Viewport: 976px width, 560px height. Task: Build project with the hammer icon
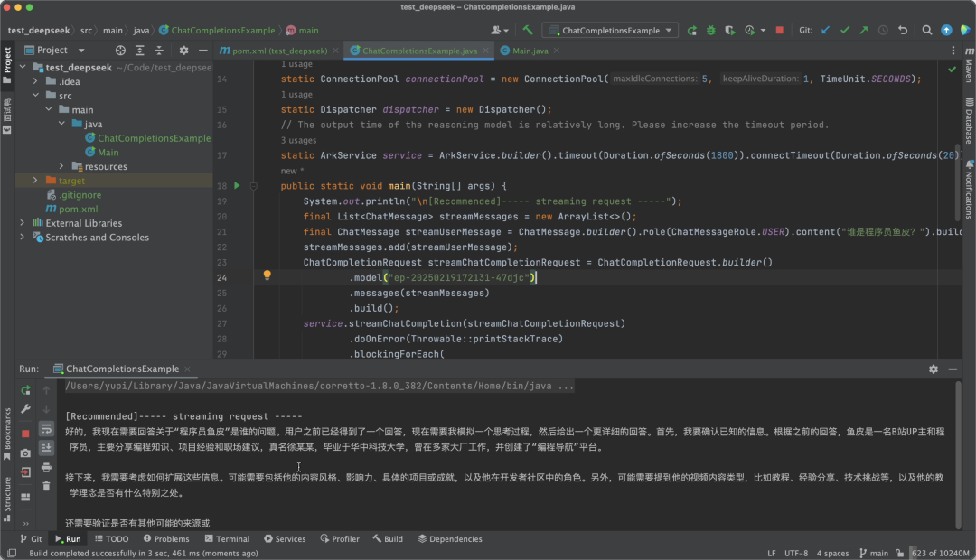528,30
